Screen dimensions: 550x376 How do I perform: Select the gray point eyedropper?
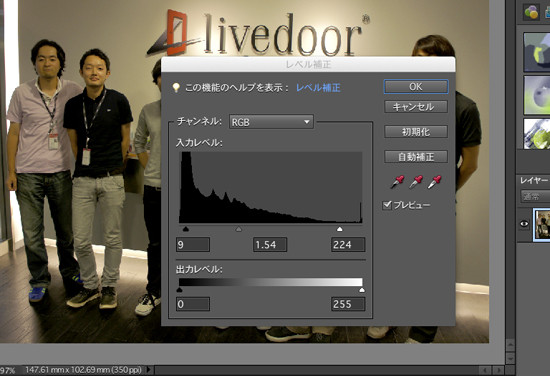point(416,182)
